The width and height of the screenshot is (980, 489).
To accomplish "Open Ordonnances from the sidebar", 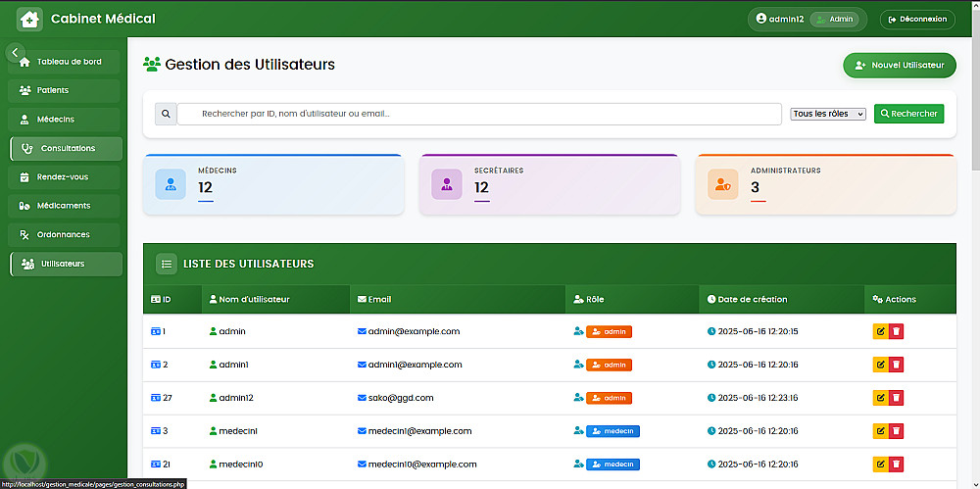I will tap(66, 235).
